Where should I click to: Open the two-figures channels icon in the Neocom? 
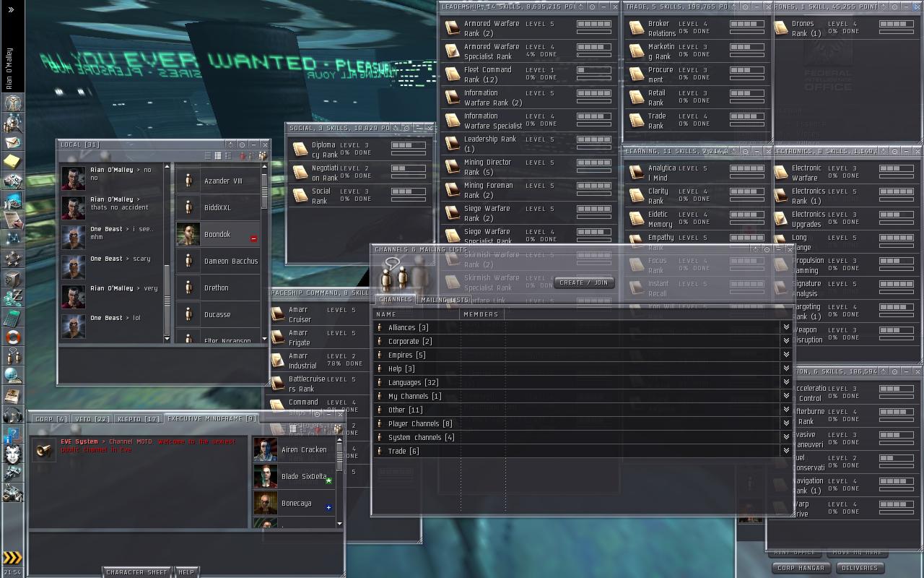tap(12, 356)
